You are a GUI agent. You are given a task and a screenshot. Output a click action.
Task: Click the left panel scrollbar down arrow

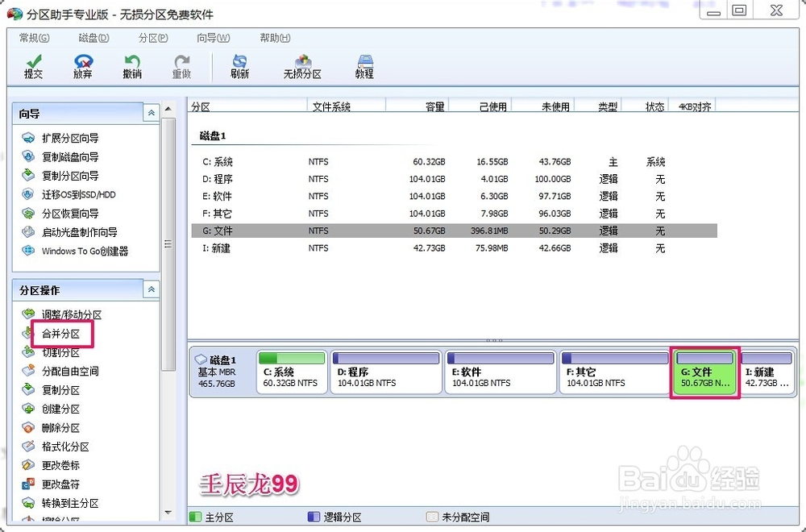(168, 513)
